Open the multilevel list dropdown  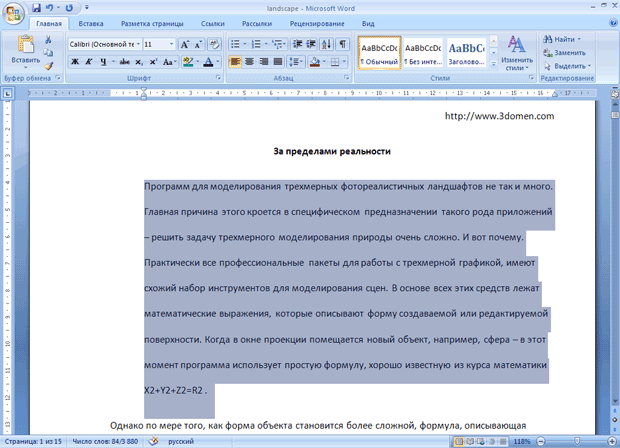pyautogui.click(x=285, y=44)
